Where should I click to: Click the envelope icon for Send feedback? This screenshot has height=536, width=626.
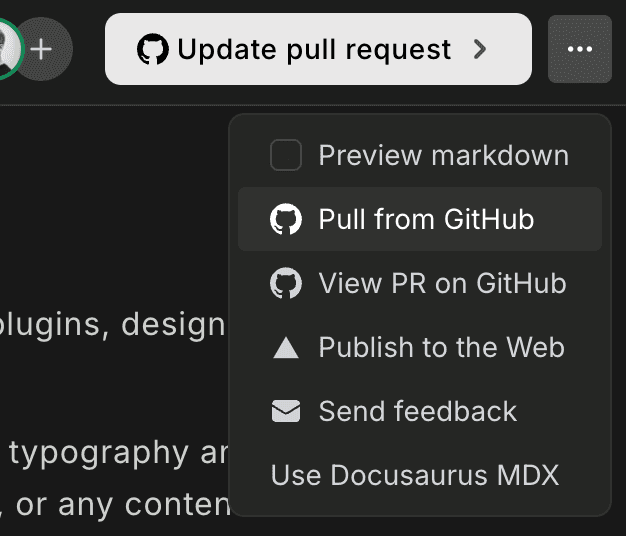[x=286, y=411]
